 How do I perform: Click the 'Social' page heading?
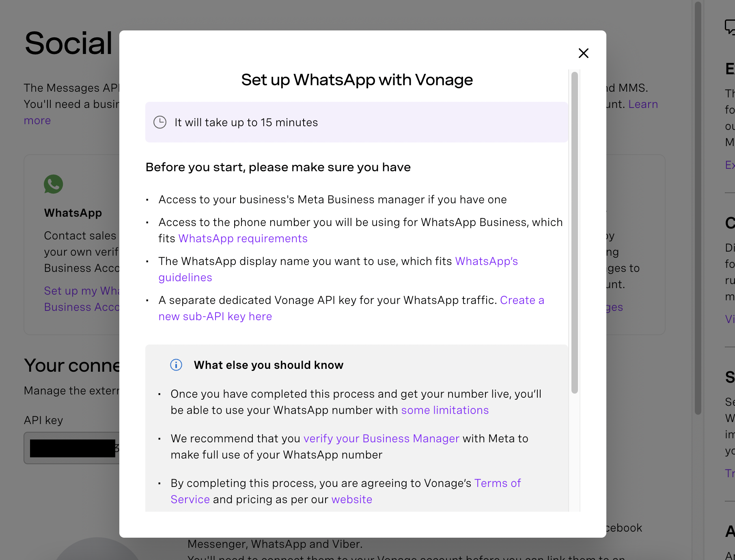pyautogui.click(x=68, y=43)
